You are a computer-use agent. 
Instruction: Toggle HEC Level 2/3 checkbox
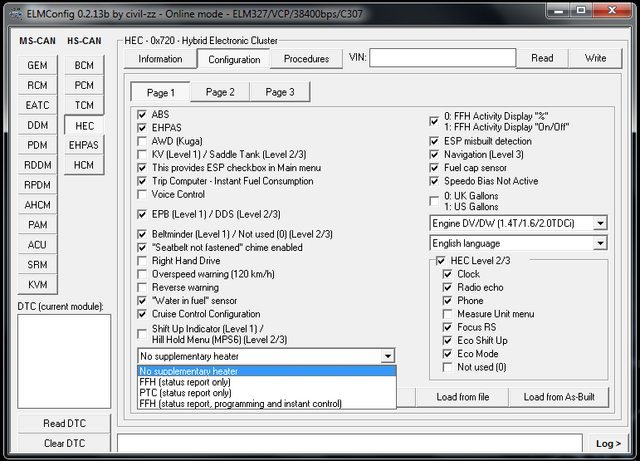click(x=440, y=261)
